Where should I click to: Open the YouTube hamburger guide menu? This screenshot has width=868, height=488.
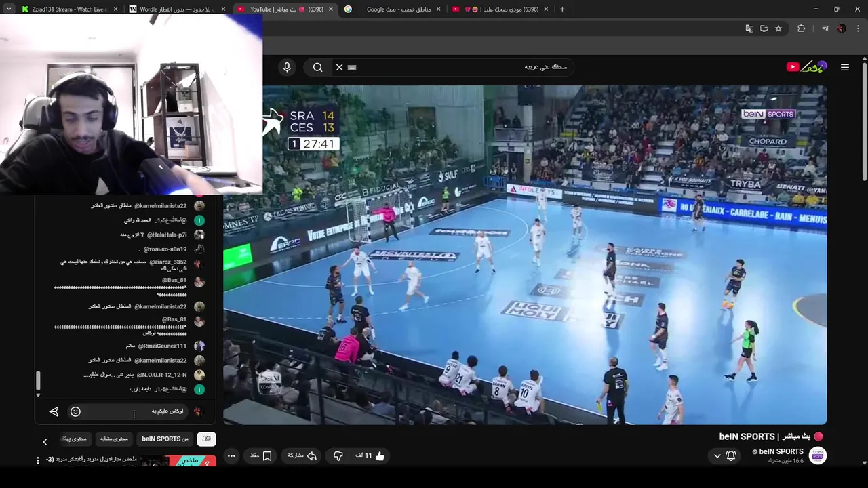(x=845, y=67)
